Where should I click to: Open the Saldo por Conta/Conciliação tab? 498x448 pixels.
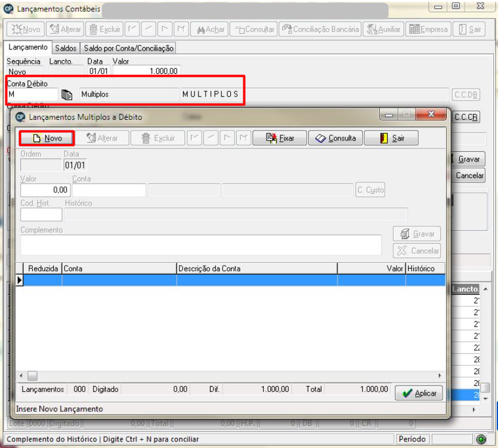point(129,48)
